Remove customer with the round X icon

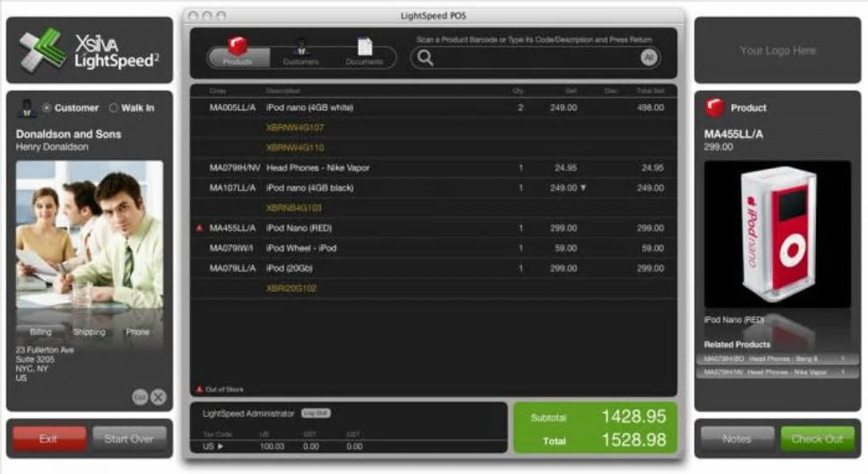tap(158, 397)
